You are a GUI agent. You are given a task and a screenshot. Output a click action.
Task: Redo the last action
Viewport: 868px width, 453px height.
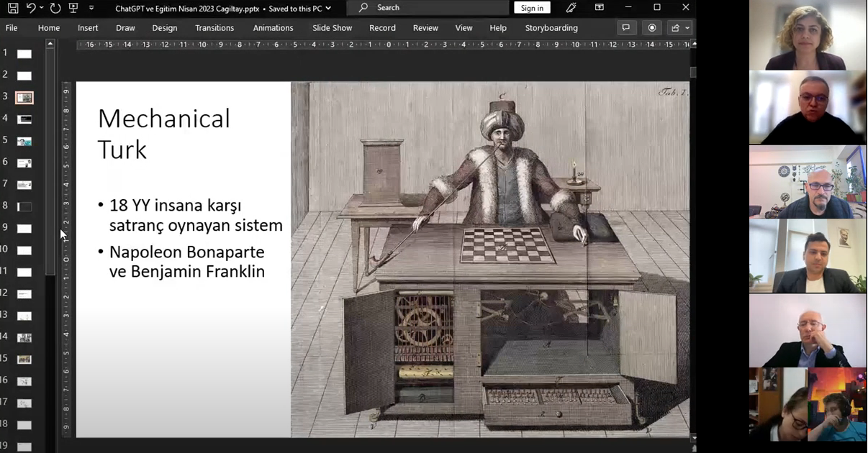55,8
